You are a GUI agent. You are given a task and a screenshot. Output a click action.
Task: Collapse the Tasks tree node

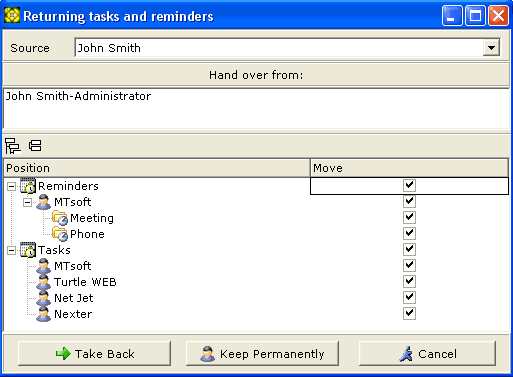pos(11,250)
